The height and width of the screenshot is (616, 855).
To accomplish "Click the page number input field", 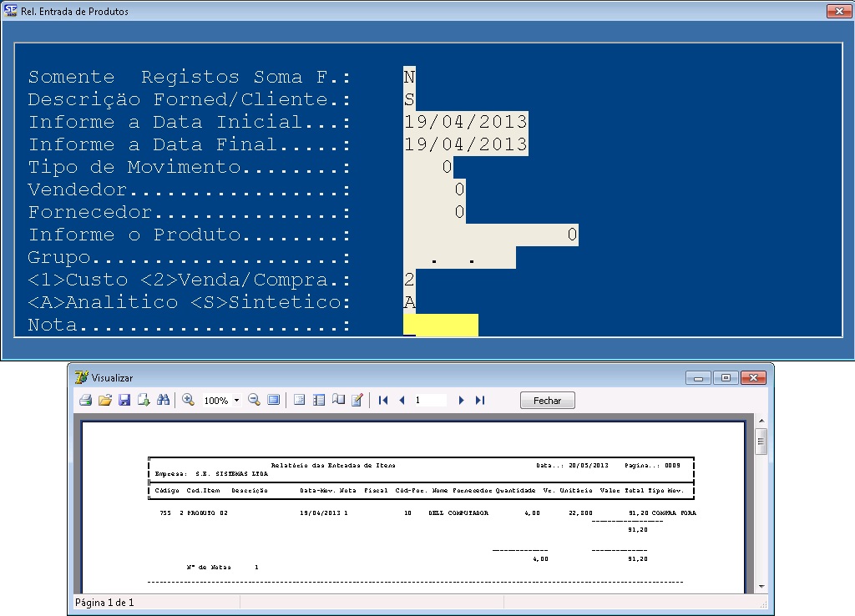I will tap(430, 401).
